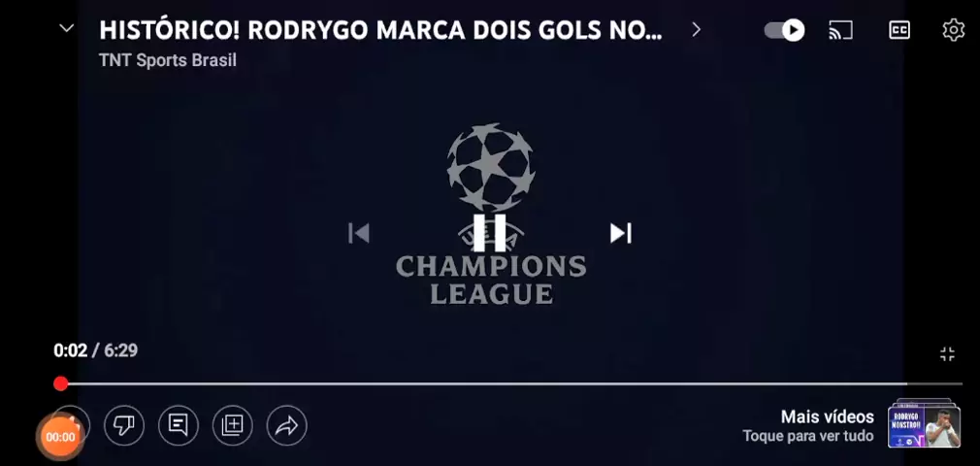
Task: Skip to the next video
Action: [x=621, y=233]
